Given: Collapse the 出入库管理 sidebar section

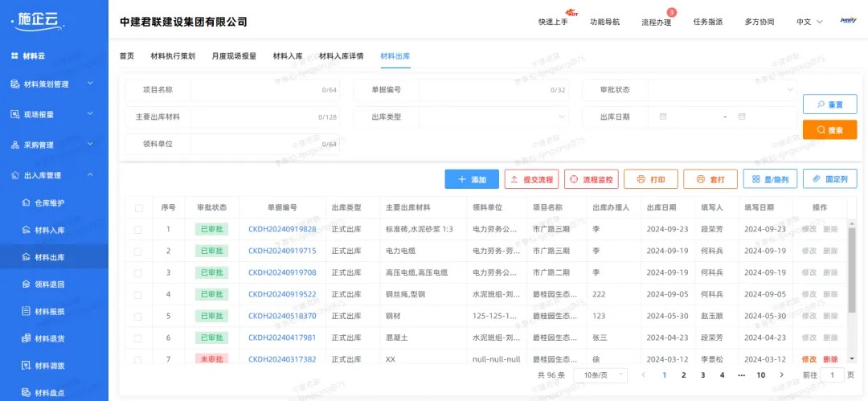Looking at the screenshot, I should pos(90,175).
